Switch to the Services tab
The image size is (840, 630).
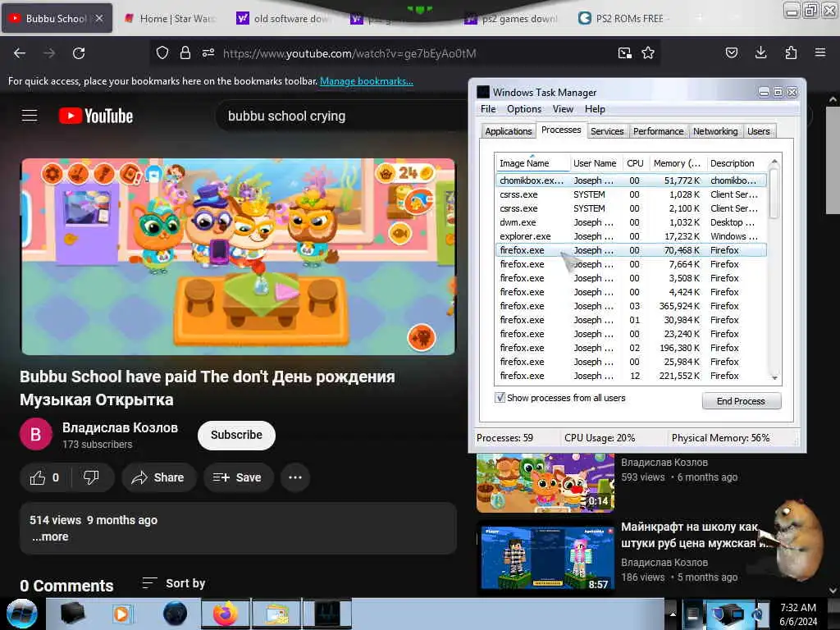[607, 131]
